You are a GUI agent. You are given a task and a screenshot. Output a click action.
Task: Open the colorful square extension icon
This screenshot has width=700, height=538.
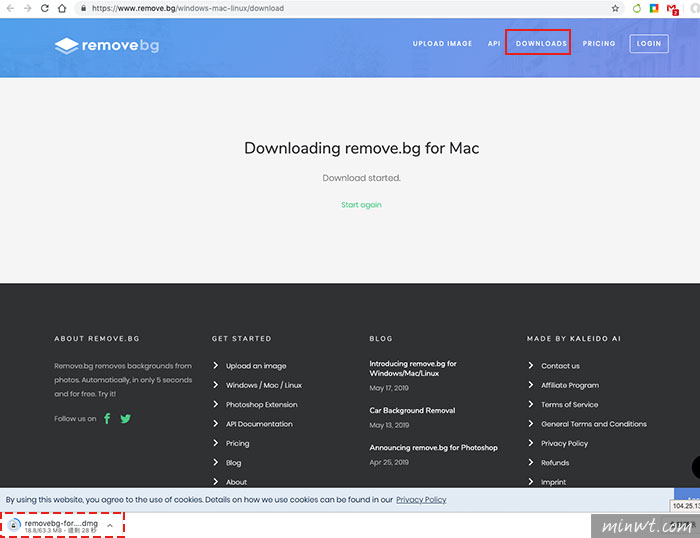(654, 8)
